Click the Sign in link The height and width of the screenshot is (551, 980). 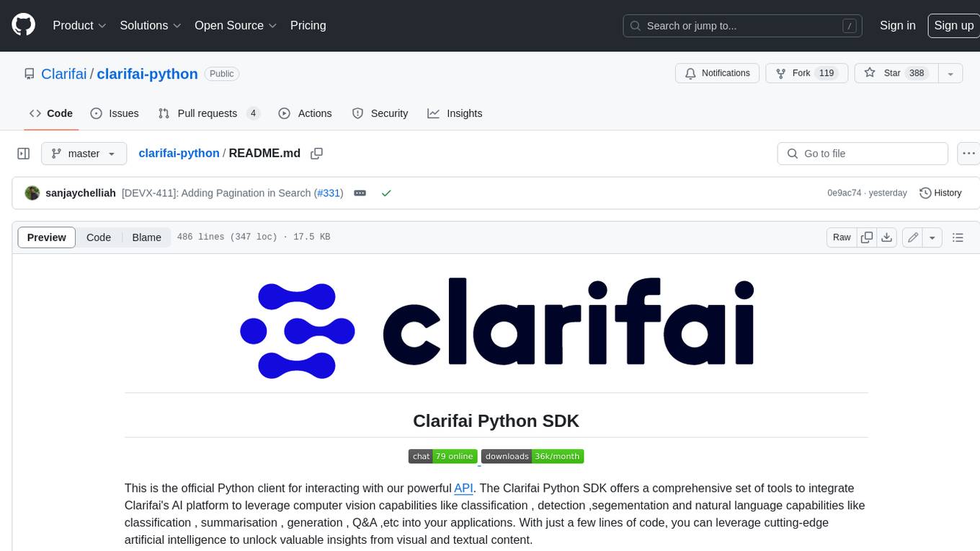coord(897,25)
